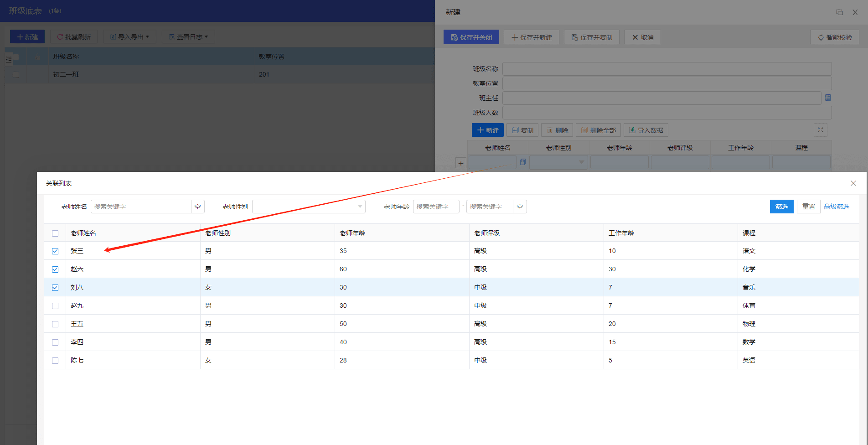Check the checkbox for 初二一班 in 班级底表
868x445 pixels.
[x=16, y=75]
